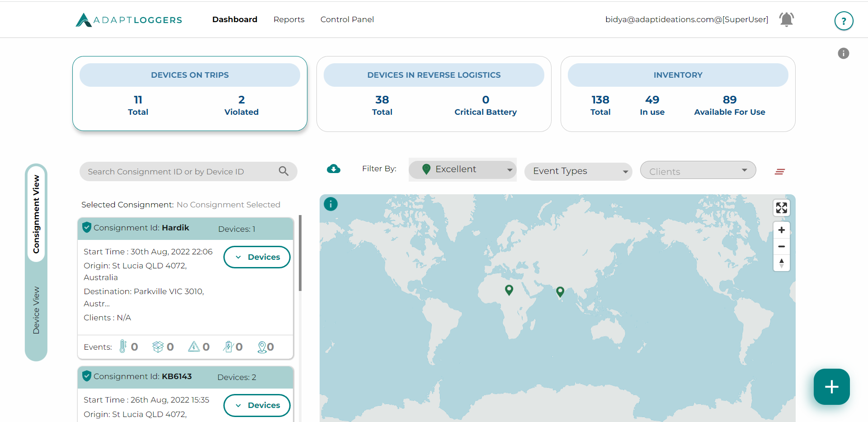Switch to Device View
Viewport: 868px width, 422px height.
[x=36, y=310]
